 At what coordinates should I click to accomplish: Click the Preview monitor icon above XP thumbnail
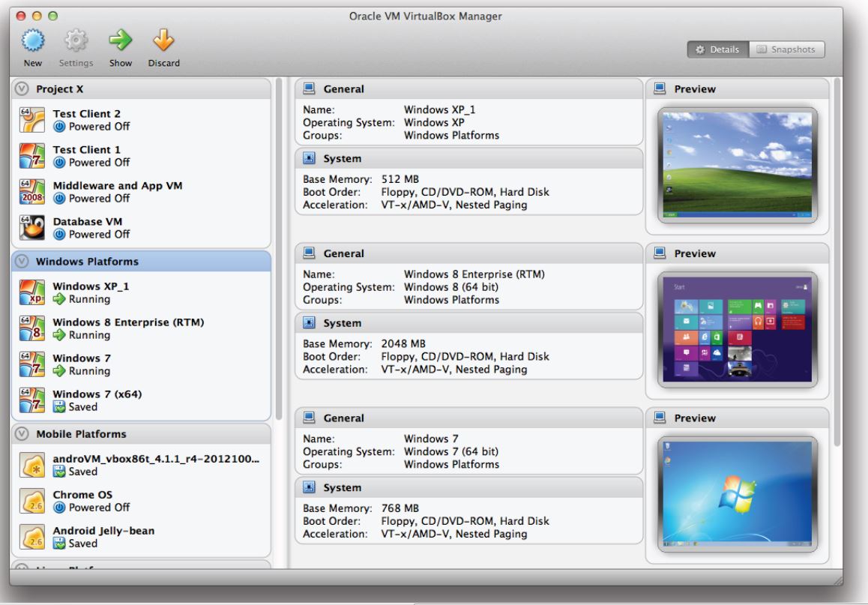pos(660,88)
